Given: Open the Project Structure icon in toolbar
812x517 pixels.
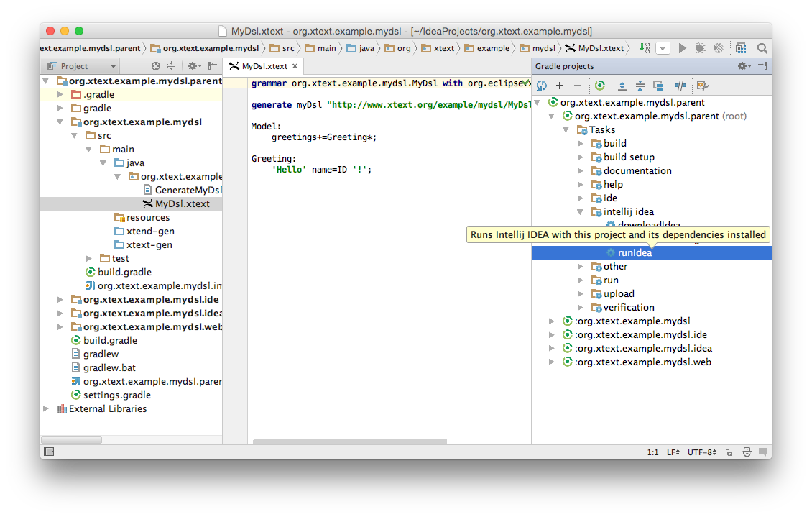Looking at the screenshot, I should pos(741,48).
